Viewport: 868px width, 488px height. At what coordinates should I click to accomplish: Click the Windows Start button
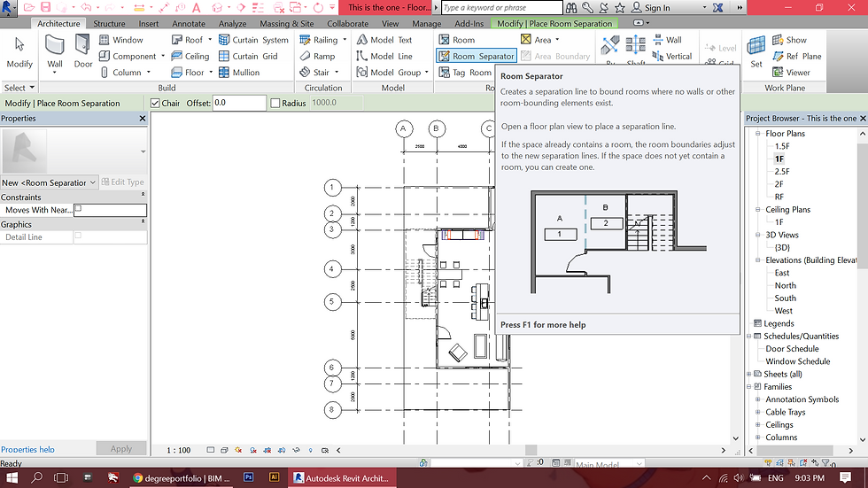(x=12, y=477)
